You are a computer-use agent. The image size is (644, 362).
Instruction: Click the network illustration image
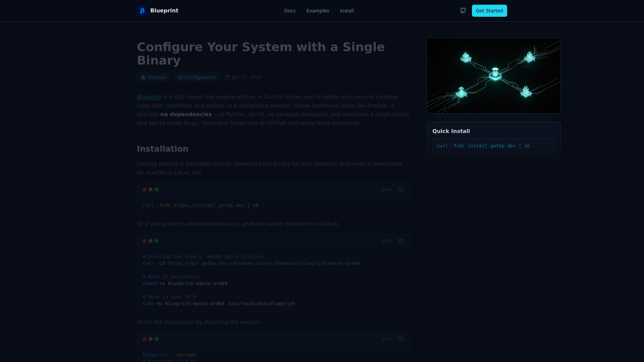(x=493, y=75)
